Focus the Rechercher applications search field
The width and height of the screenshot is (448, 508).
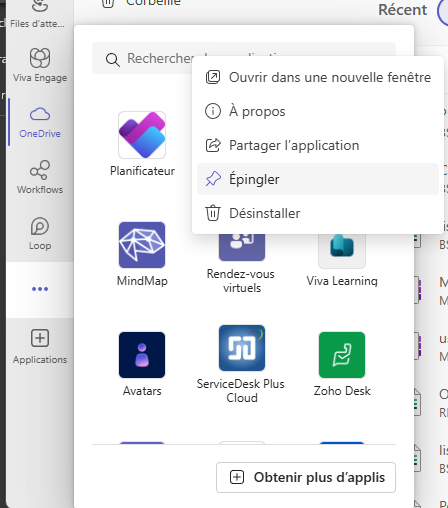[x=244, y=58]
